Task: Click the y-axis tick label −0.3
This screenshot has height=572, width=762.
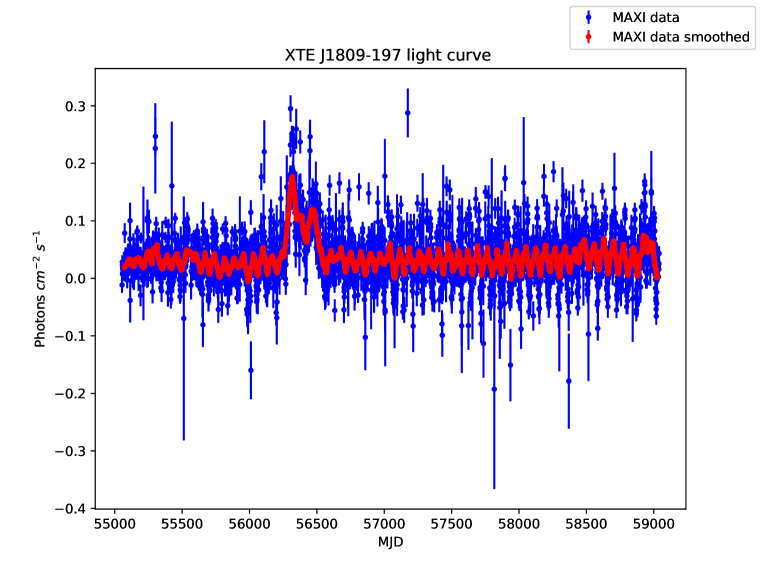Action: [x=70, y=451]
